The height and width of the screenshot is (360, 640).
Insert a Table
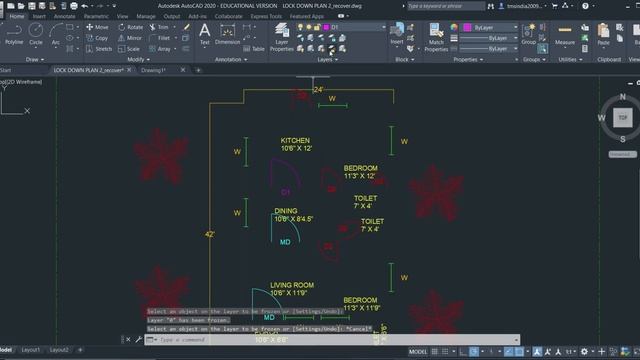point(254,49)
